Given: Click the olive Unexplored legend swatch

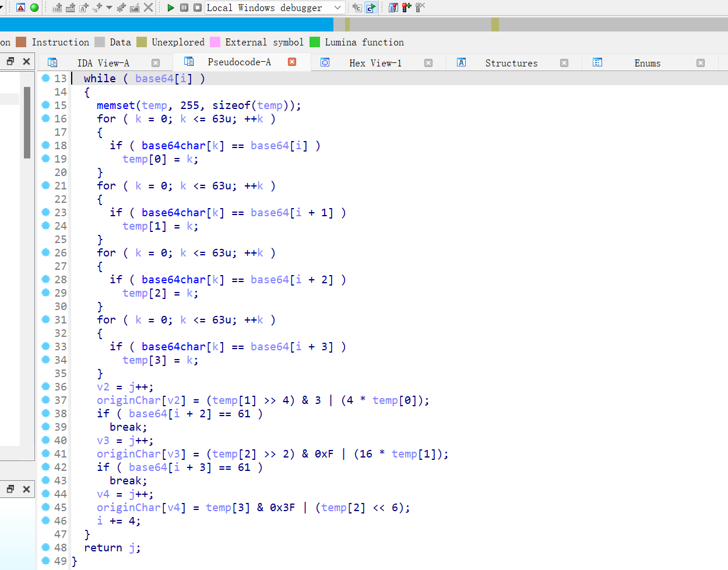Looking at the screenshot, I should pyautogui.click(x=142, y=42).
